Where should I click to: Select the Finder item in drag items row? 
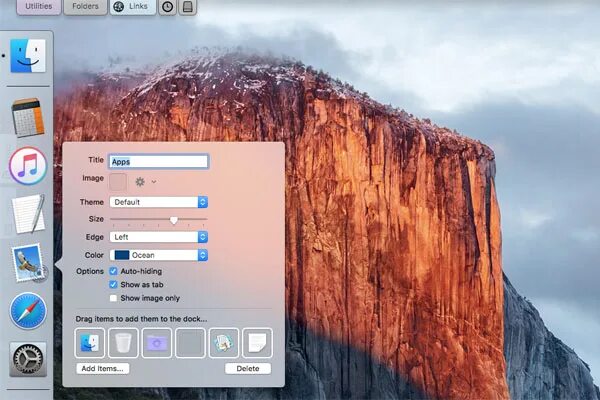(x=90, y=343)
